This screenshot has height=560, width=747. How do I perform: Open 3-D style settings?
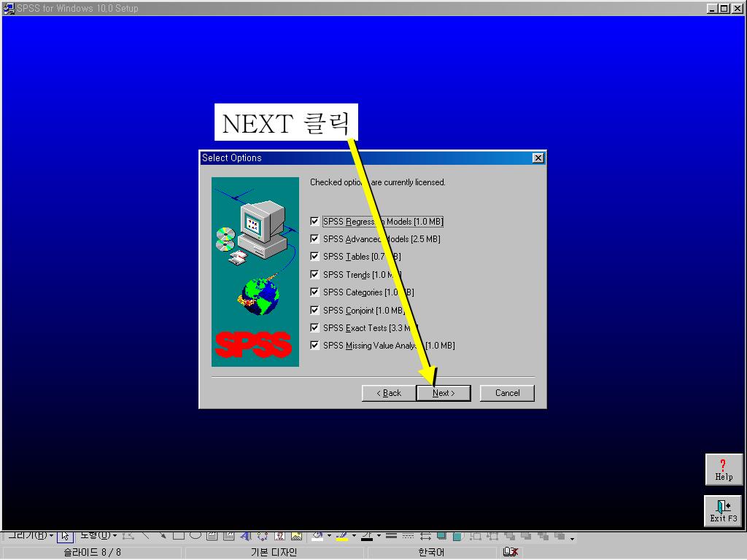coord(458,536)
